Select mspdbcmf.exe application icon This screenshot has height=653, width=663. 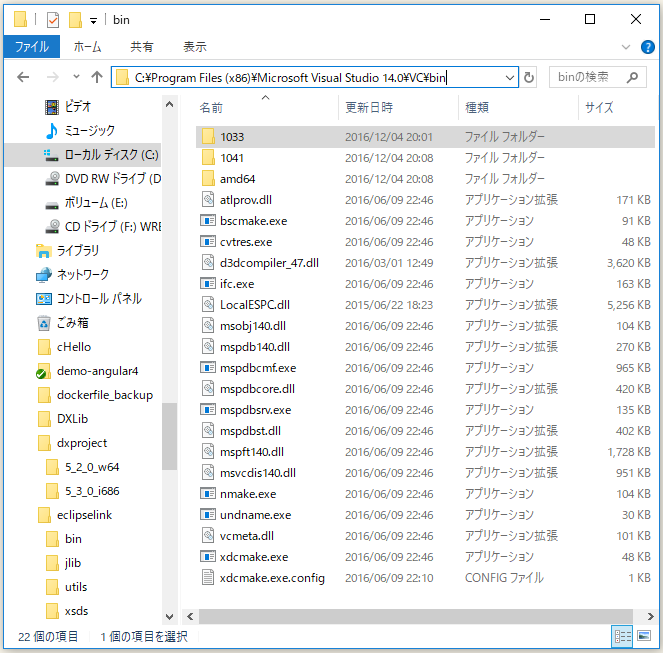(x=208, y=368)
